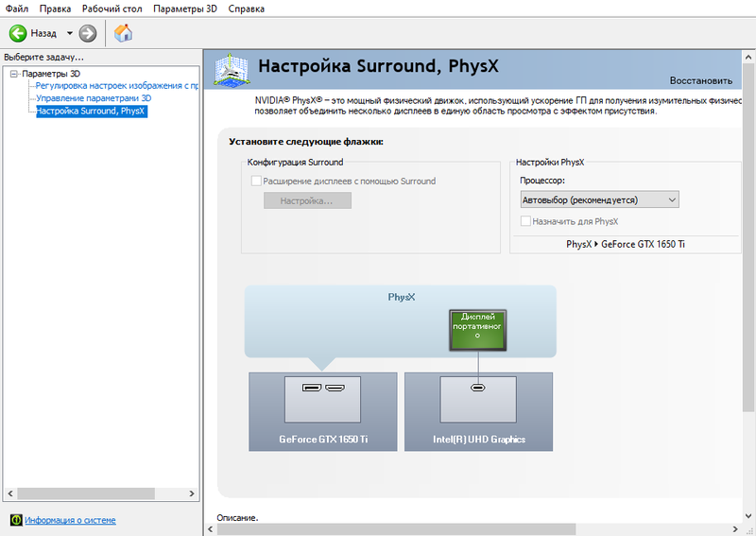Viewport: 756px width, 536px height.
Task: Select 'Управление параметрами 3D' tree item
Action: [x=94, y=98]
